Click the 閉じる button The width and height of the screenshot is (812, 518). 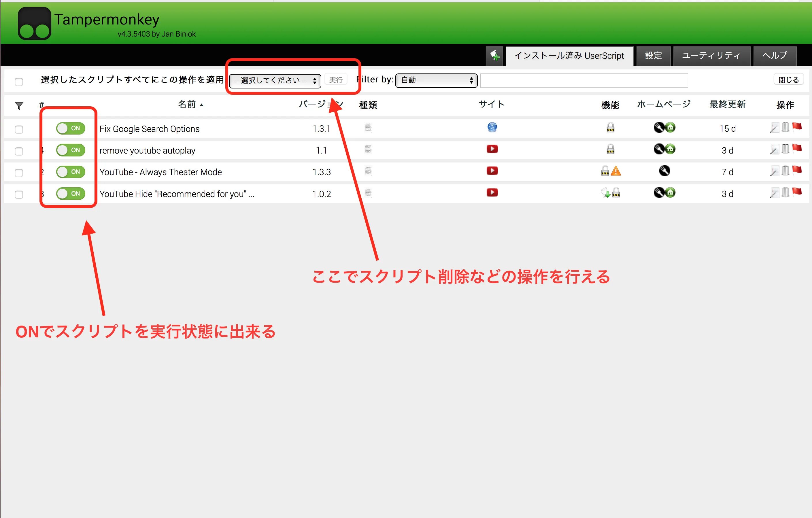[788, 80]
